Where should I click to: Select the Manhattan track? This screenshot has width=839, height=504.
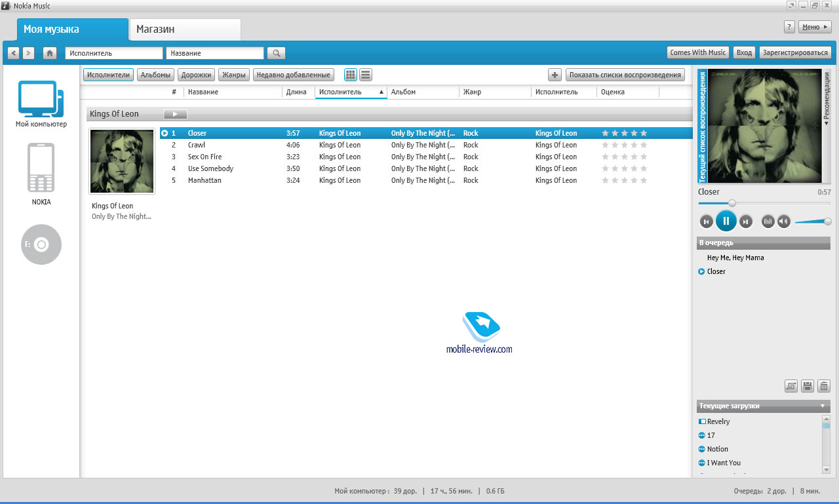point(426,180)
